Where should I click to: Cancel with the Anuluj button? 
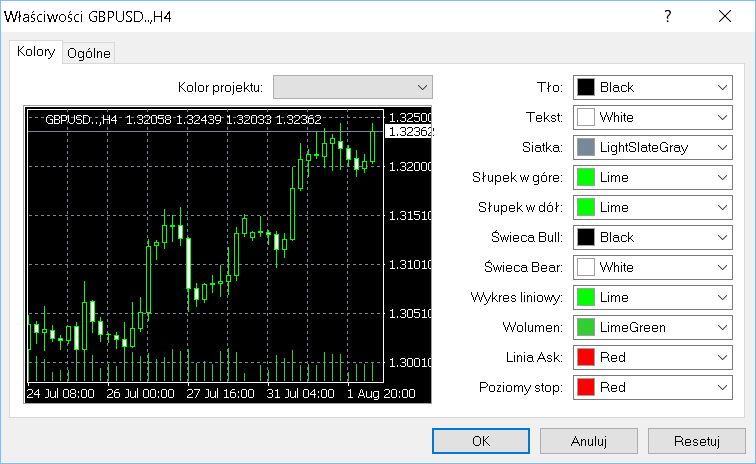tap(589, 441)
